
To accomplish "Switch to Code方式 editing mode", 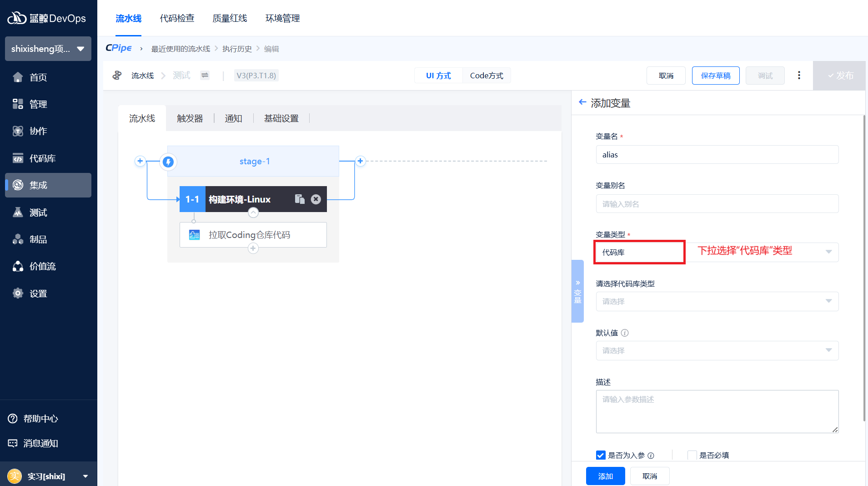I will (486, 76).
